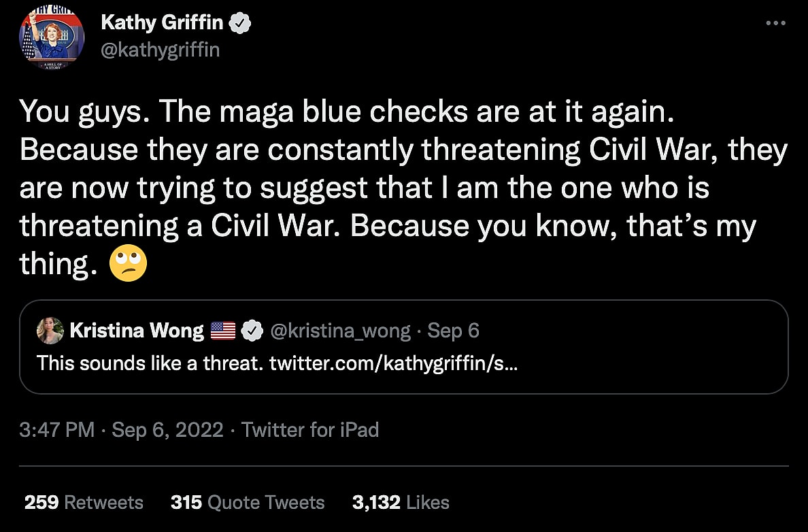The image size is (808, 532).
Task: View the 259 Retweets list
Action: 84,503
